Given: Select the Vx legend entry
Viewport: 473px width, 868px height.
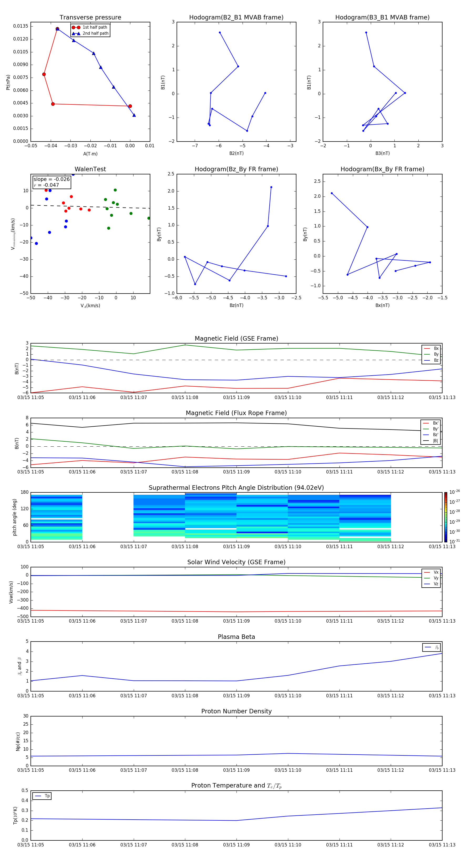Looking at the screenshot, I should (x=431, y=572).
